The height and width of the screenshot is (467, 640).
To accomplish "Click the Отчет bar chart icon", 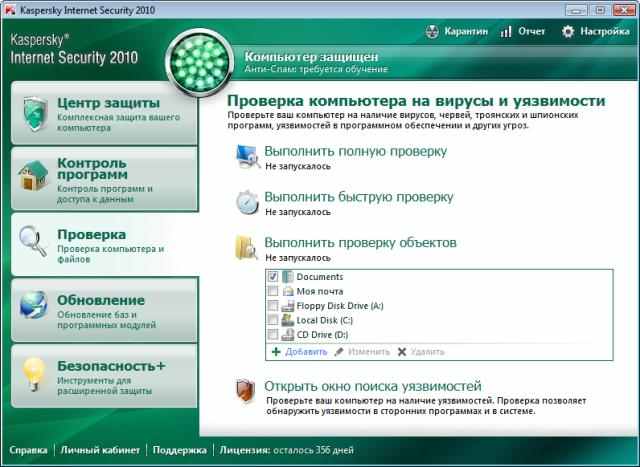I will [x=506, y=31].
